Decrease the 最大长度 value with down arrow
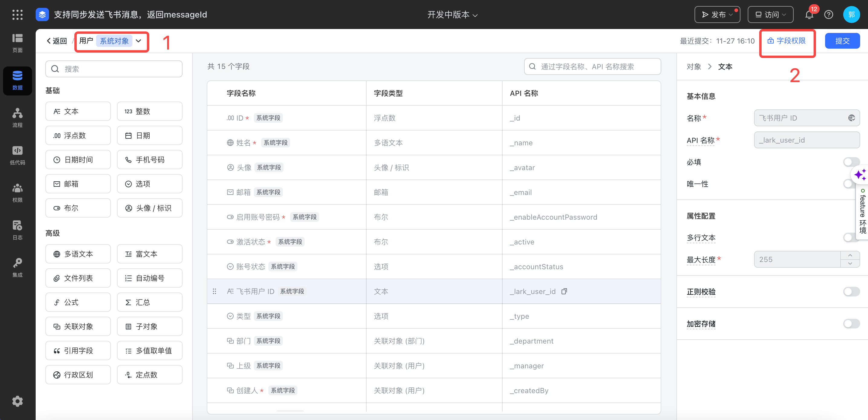Screen dimensions: 868x420 (850, 263)
